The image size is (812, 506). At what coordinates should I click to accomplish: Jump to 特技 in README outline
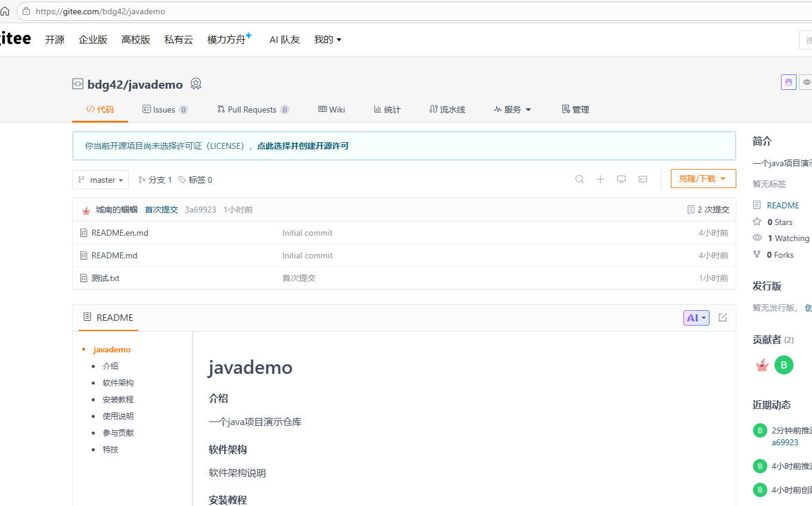click(x=110, y=449)
